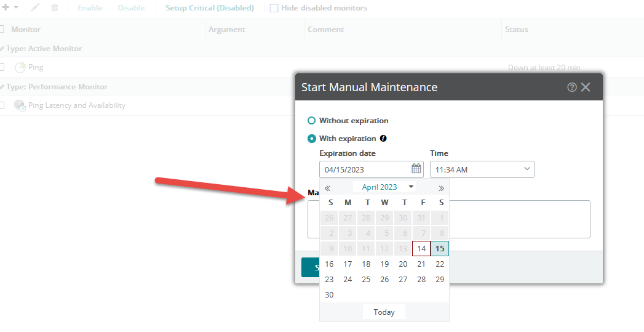Viewport: 644px width, 332px height.
Task: Toggle Hide disabled monitors checkbox
Action: (x=274, y=8)
